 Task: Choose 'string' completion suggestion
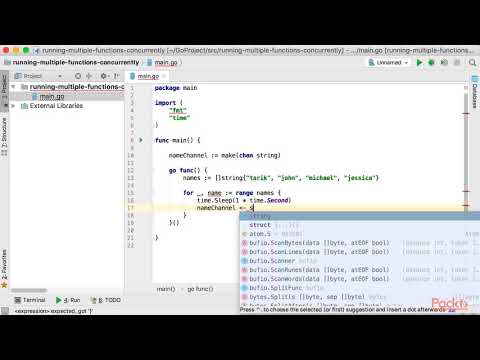coord(360,216)
